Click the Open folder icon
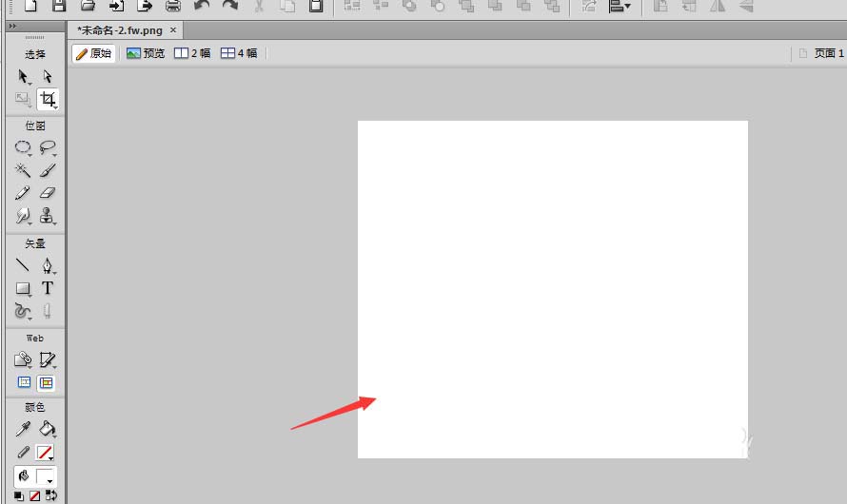 pos(89,6)
